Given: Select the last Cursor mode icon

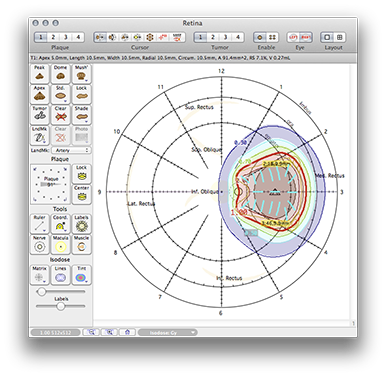Looking at the screenshot, I should tap(177, 37).
